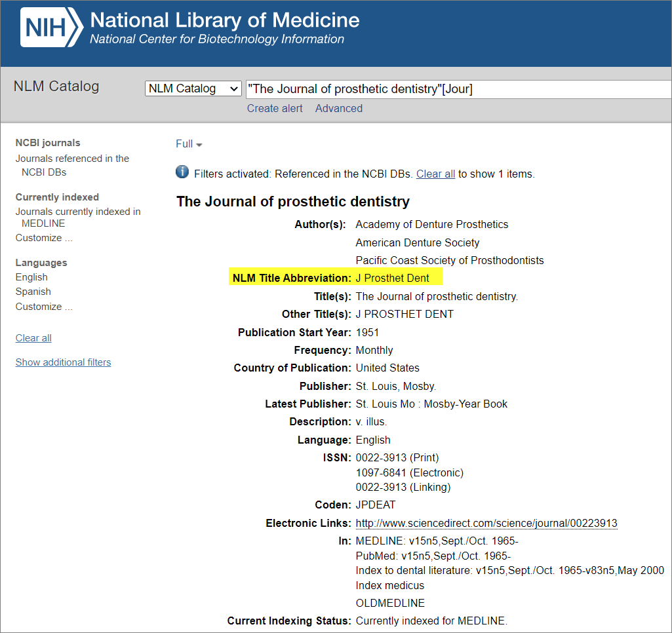Click the Publisher value St. Louis, Mosby
This screenshot has width=672, height=633.
click(396, 387)
